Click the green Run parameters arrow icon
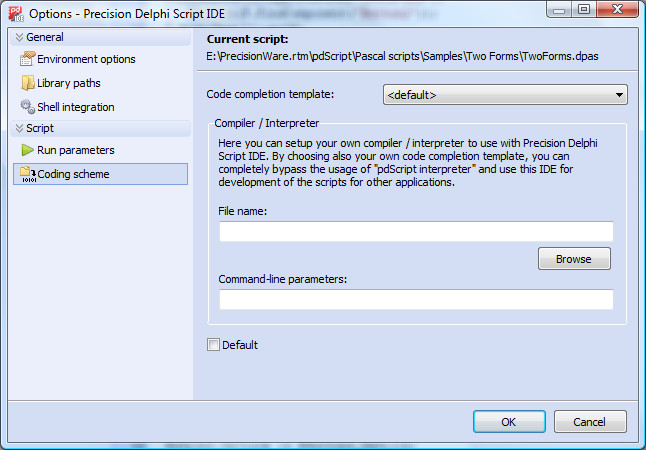 (27, 150)
